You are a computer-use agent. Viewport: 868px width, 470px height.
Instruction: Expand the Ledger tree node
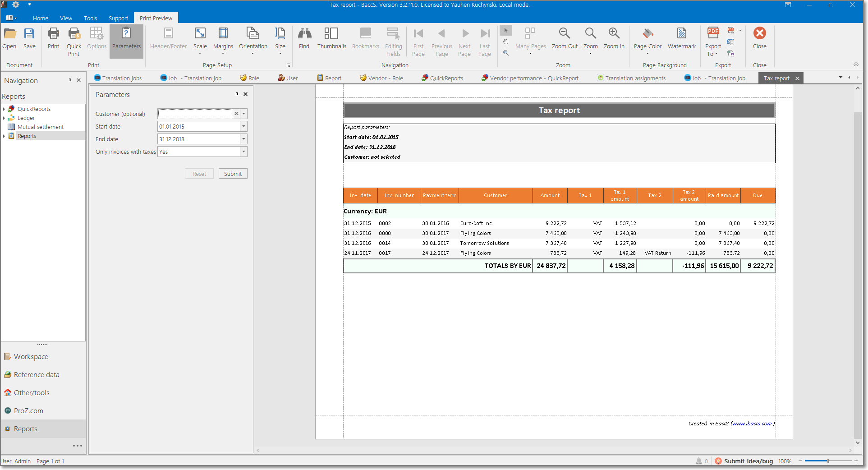[x=4, y=118]
